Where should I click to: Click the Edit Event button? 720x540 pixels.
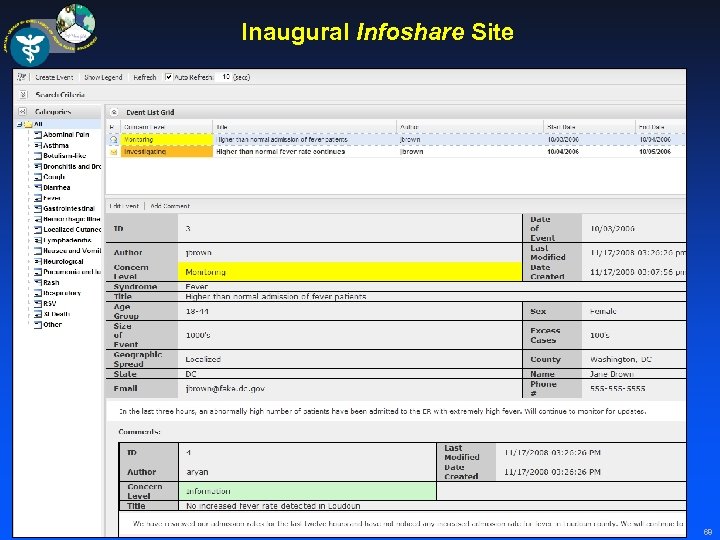coord(124,206)
